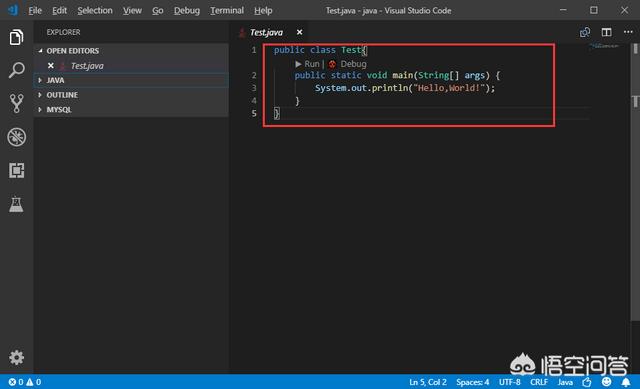
Task: Open the File menu
Action: tap(35, 10)
